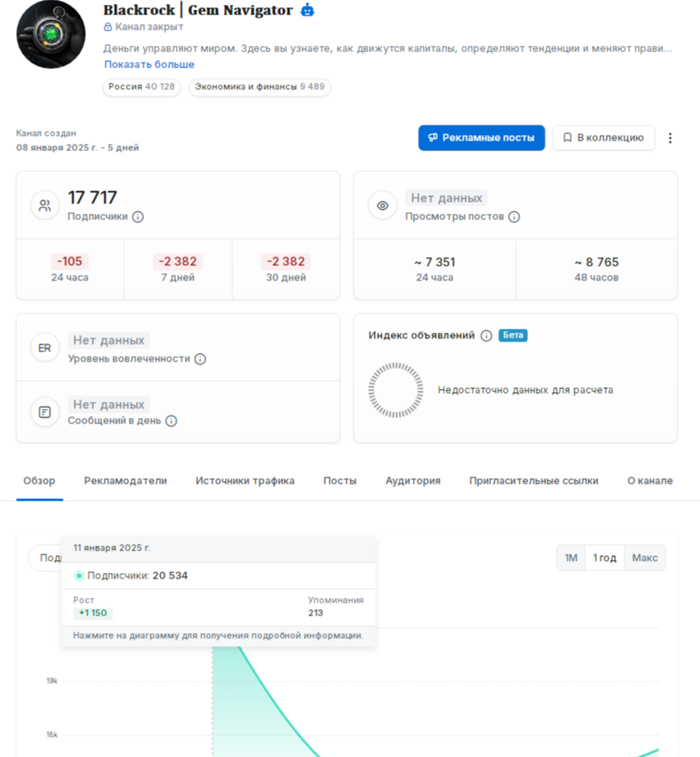Image resolution: width=700 pixels, height=757 pixels.
Task: Click the '11 января 2025 г.' tooltip date
Action: click(x=112, y=548)
